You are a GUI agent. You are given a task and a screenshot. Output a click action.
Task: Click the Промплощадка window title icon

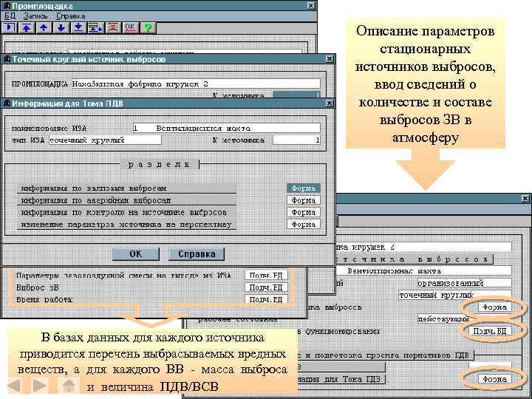7,6
